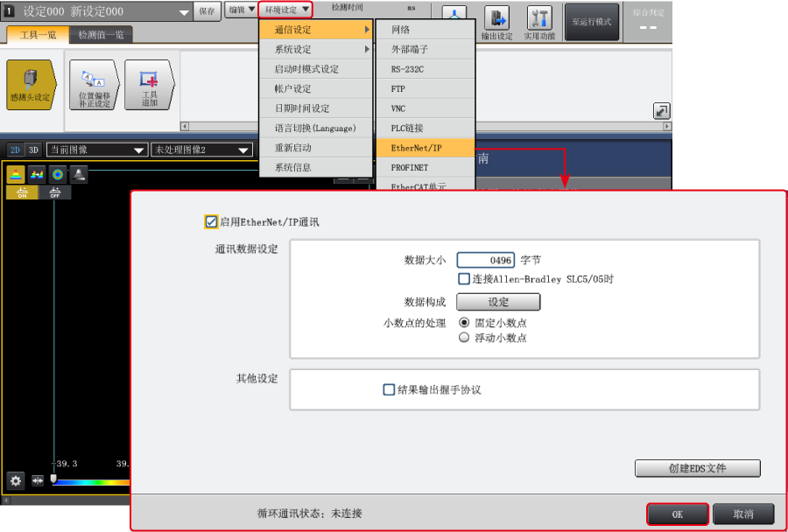Click the 工具追加 add tool icon
This screenshot has height=532, width=788.
tap(149, 85)
